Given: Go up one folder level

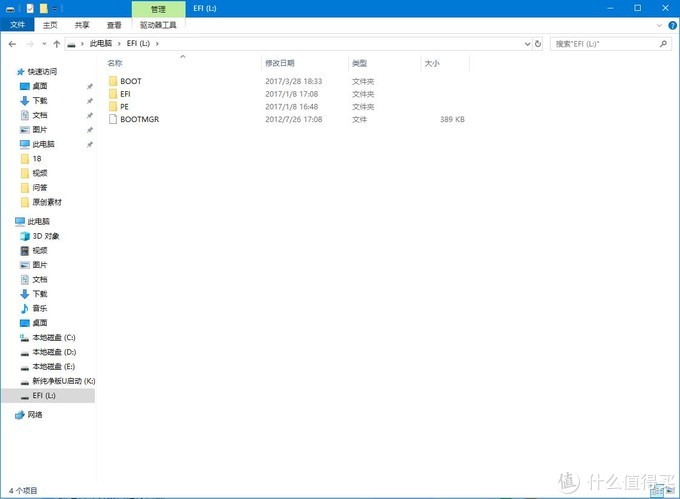Looking at the screenshot, I should [x=56, y=44].
